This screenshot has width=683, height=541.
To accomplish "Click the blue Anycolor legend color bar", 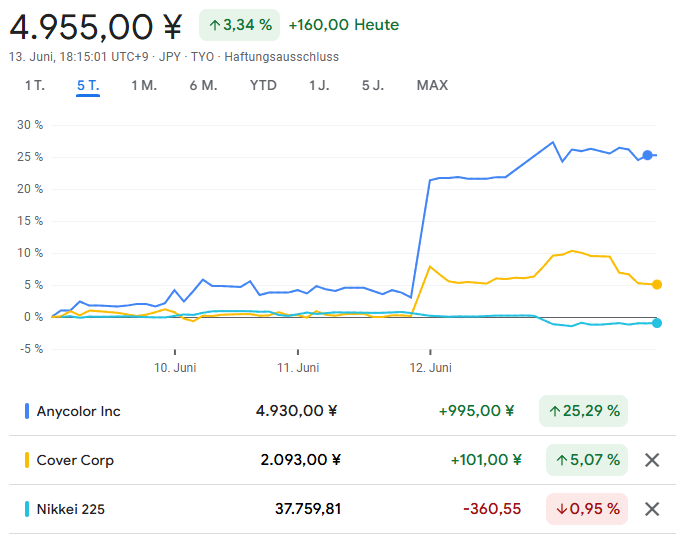I will pos(27,411).
